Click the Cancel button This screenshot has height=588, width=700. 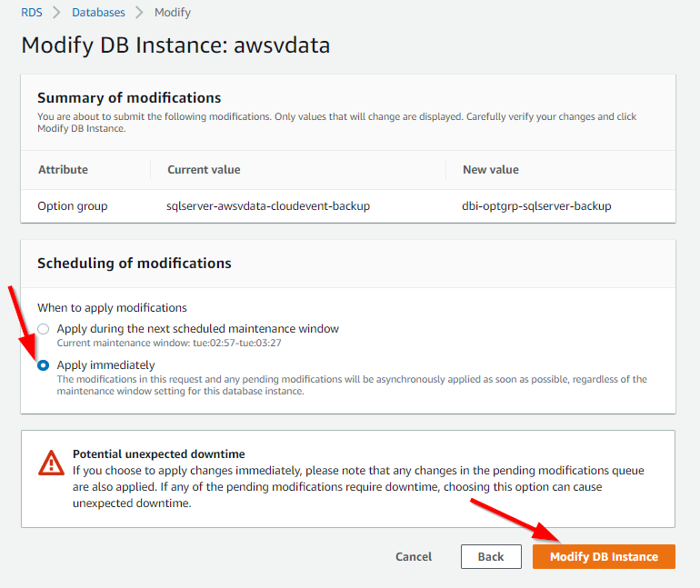click(414, 557)
